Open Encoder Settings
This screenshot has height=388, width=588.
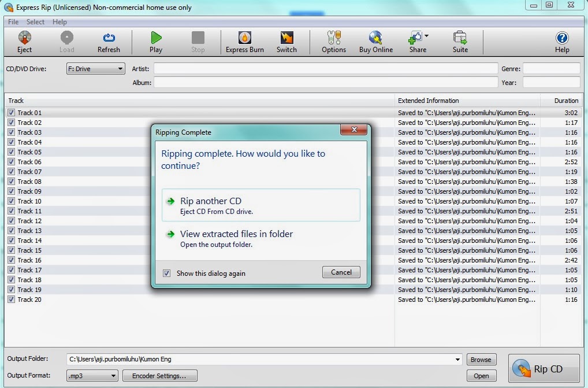159,376
